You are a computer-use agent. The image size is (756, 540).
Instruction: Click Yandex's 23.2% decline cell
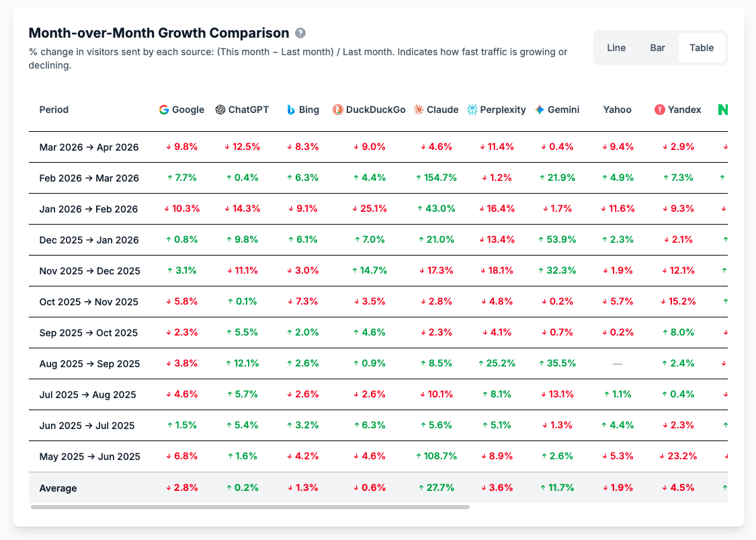[x=678, y=455]
